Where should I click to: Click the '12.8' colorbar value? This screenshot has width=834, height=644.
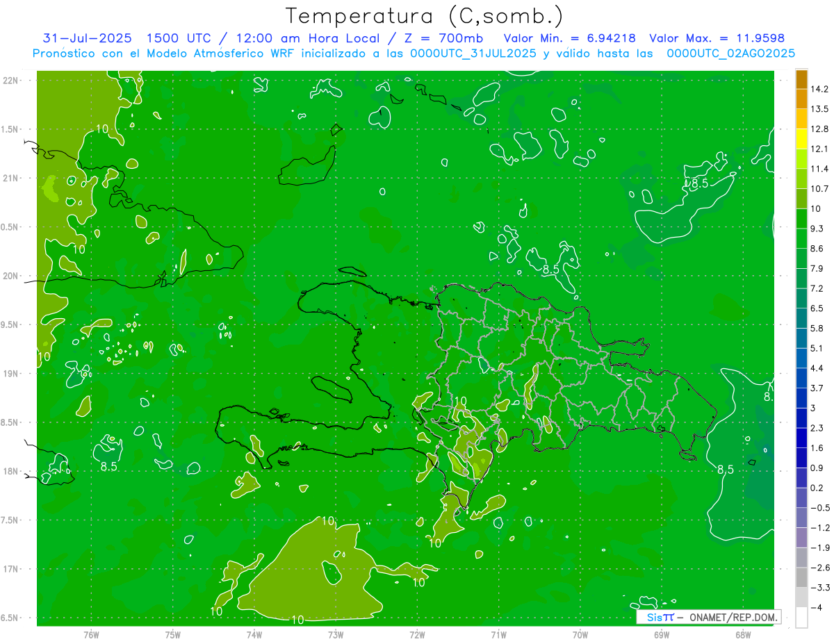coord(820,129)
